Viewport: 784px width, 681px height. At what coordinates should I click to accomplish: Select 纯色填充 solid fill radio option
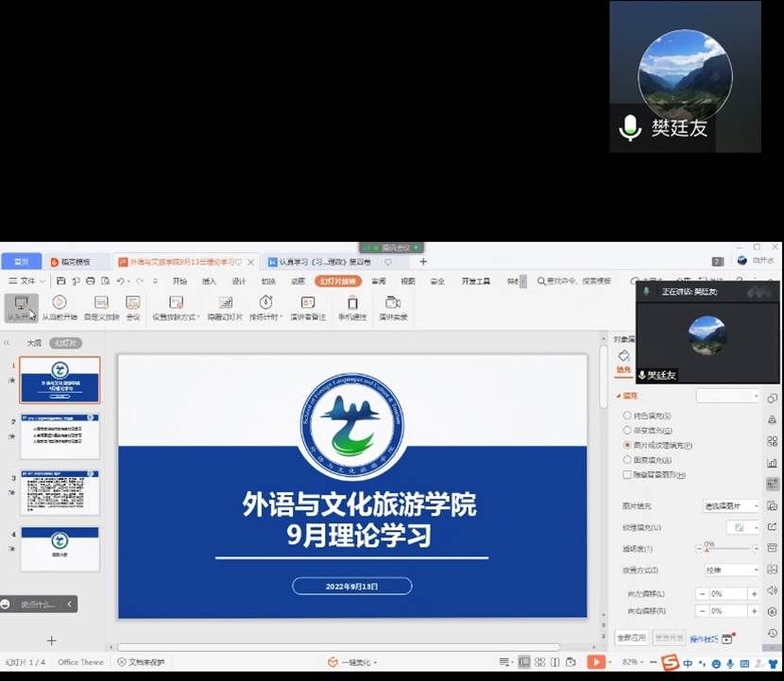pyautogui.click(x=628, y=416)
